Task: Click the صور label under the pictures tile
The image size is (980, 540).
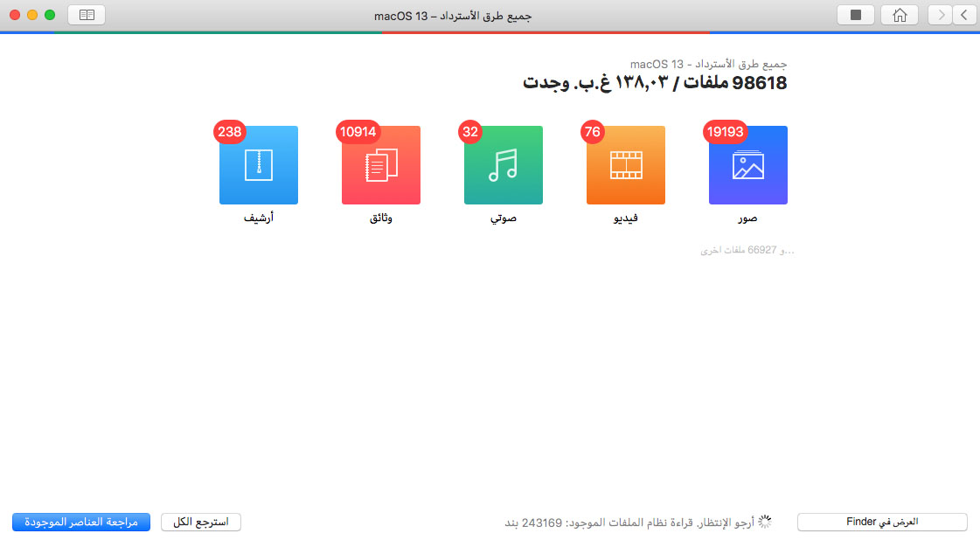Action: tap(747, 218)
